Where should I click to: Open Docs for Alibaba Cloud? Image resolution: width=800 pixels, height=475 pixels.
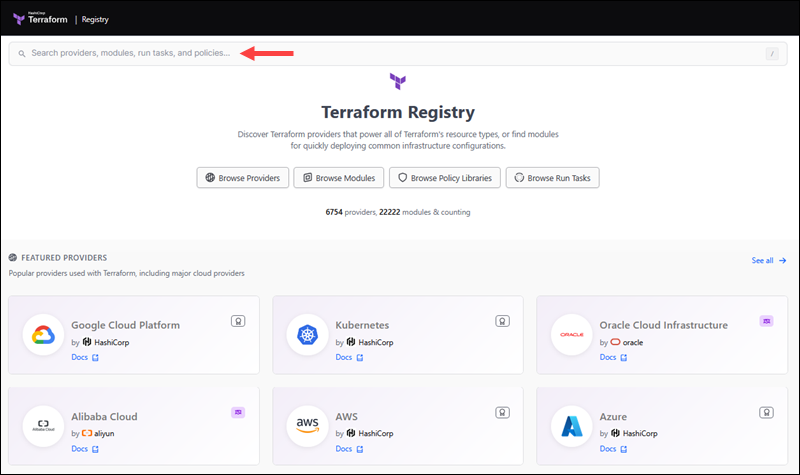pyautogui.click(x=85, y=448)
